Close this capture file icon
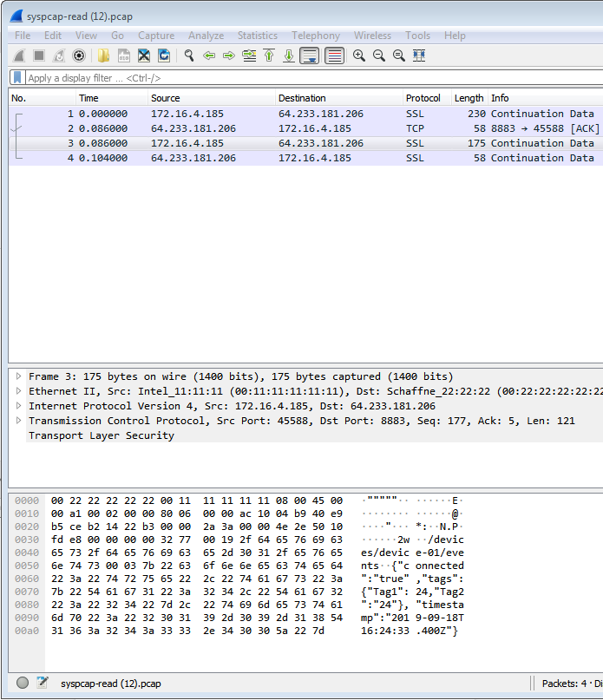This screenshot has width=603, height=700. click(144, 56)
